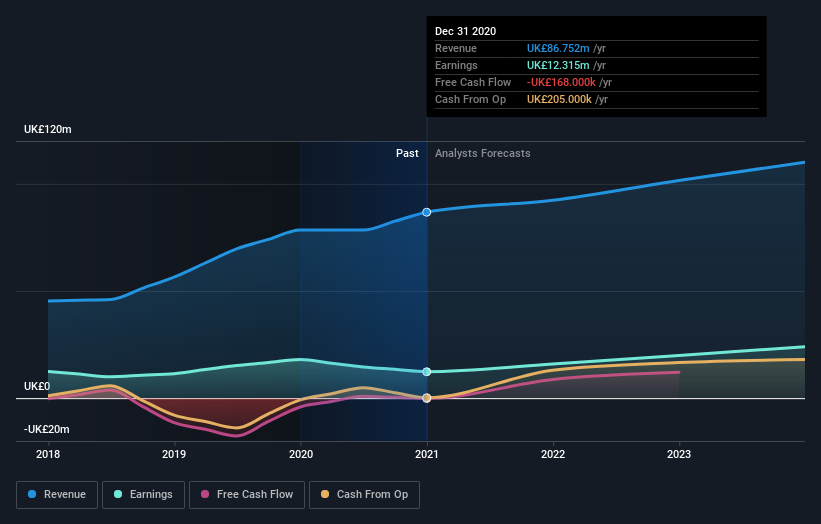Click the 2023 x-axis label
The width and height of the screenshot is (821, 524).
tap(679, 454)
